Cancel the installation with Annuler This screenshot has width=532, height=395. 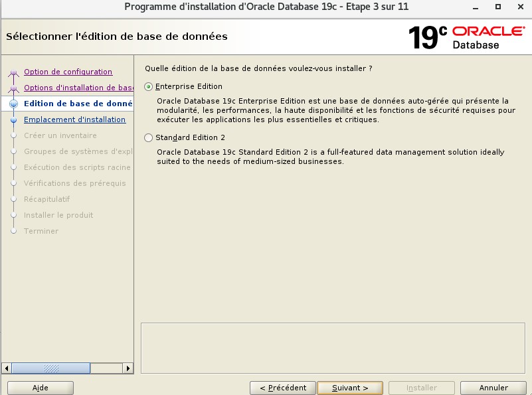coord(493,388)
